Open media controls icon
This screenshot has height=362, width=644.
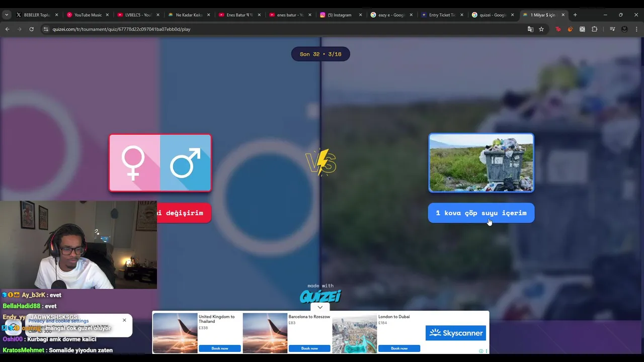[x=612, y=29]
